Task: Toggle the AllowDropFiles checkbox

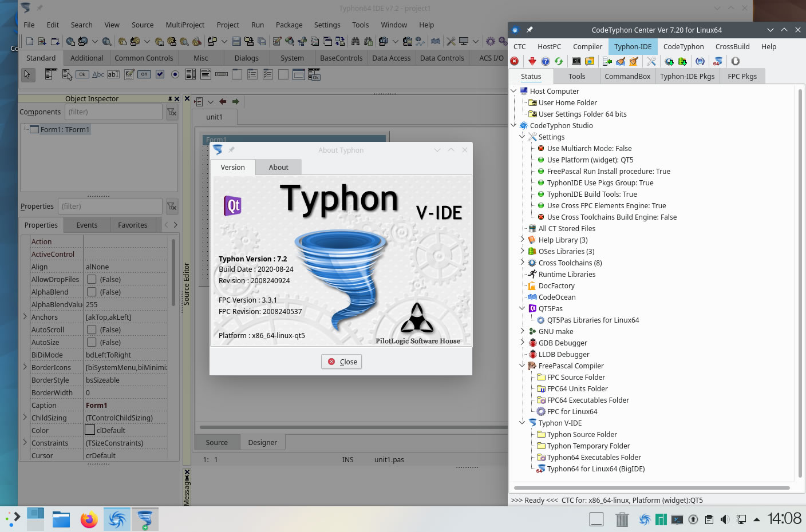Action: [x=92, y=279]
